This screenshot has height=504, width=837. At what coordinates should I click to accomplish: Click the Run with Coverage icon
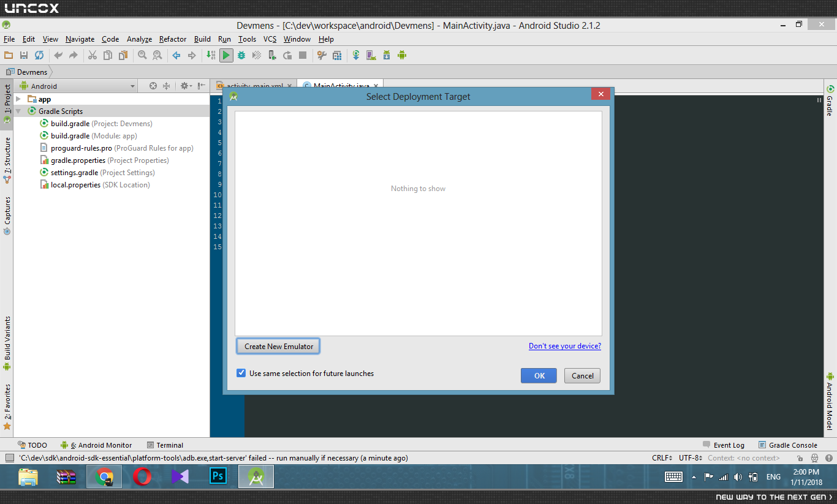257,55
